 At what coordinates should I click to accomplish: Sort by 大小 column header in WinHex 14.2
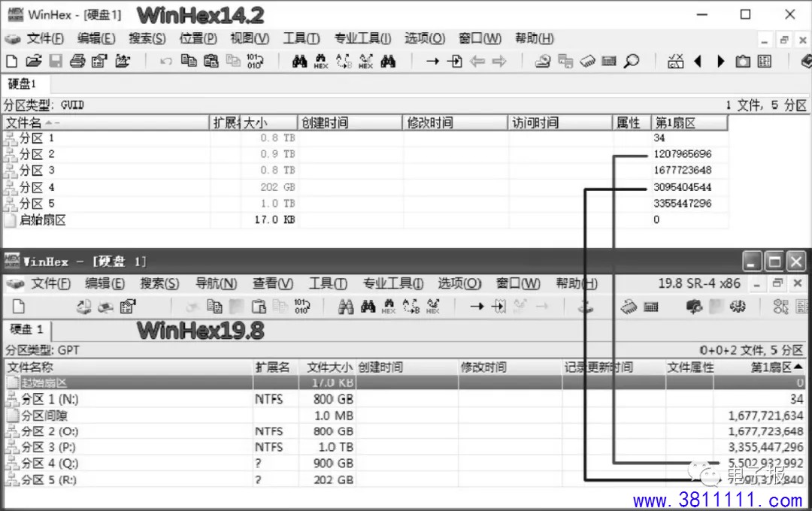pos(268,122)
